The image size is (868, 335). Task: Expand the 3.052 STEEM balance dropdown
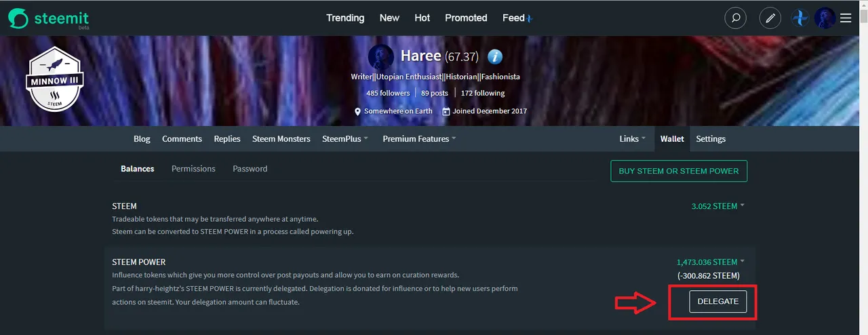point(717,206)
